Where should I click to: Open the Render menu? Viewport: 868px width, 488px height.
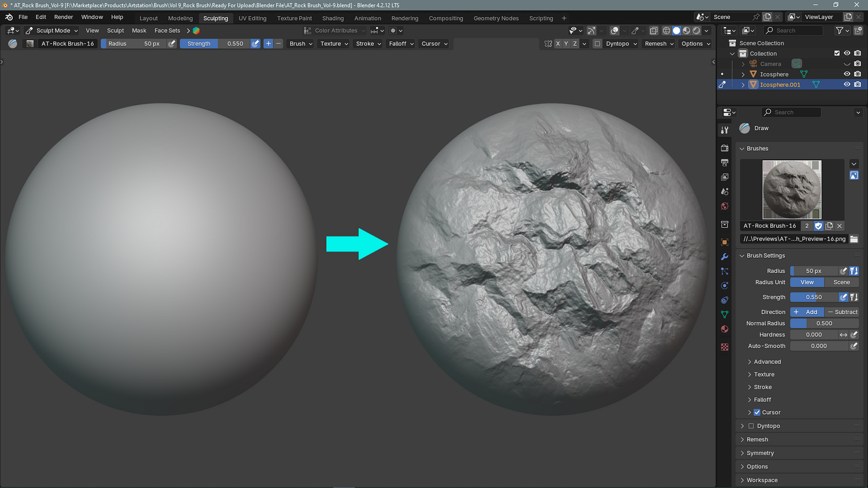(64, 17)
